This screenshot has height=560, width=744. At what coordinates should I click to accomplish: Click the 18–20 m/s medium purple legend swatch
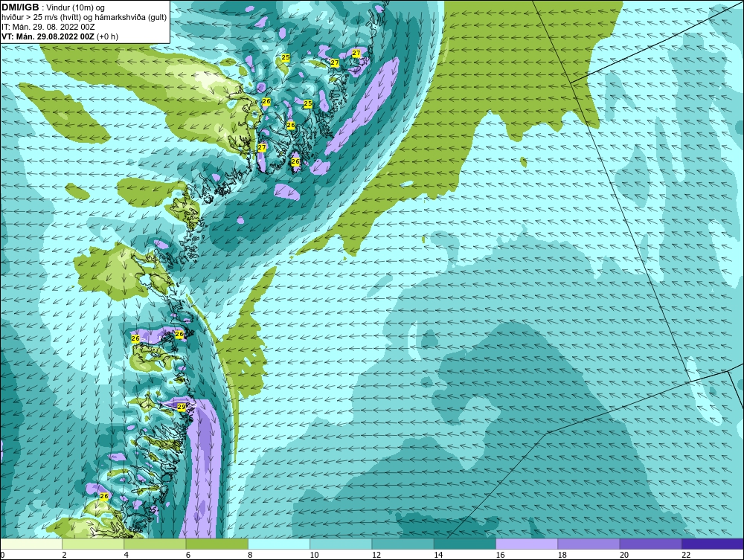[x=589, y=544]
